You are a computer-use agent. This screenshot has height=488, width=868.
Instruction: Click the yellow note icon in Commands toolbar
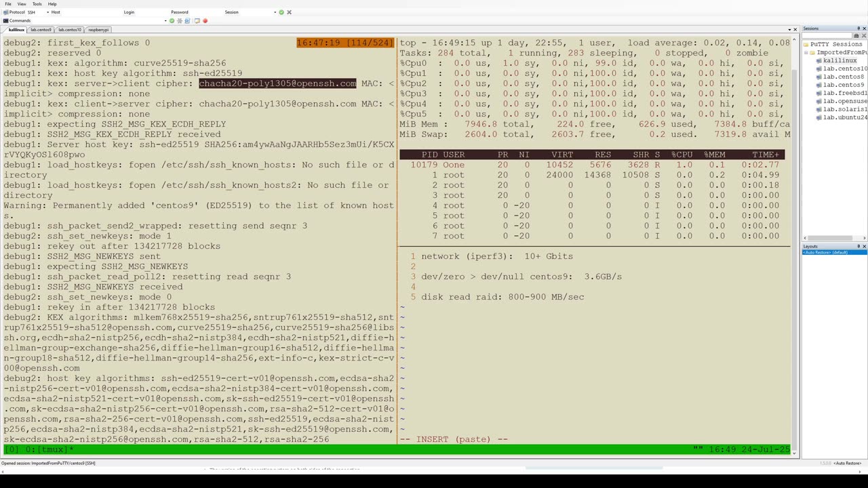click(x=197, y=21)
